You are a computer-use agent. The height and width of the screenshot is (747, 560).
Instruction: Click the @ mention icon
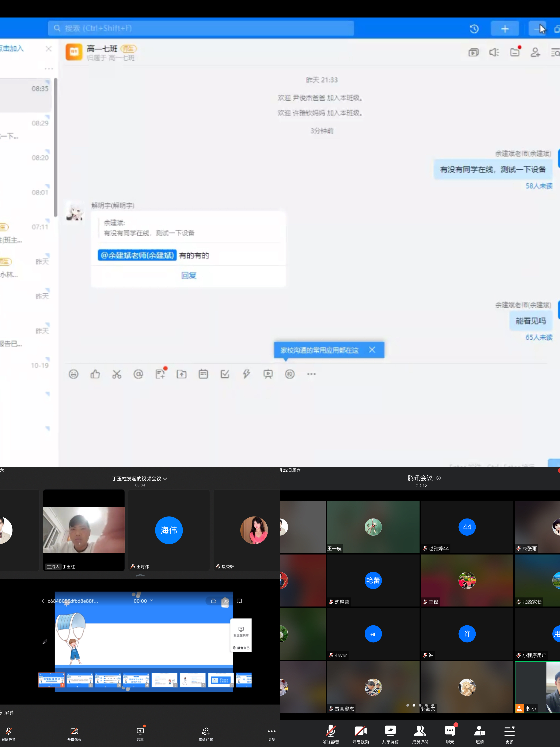coord(138,374)
